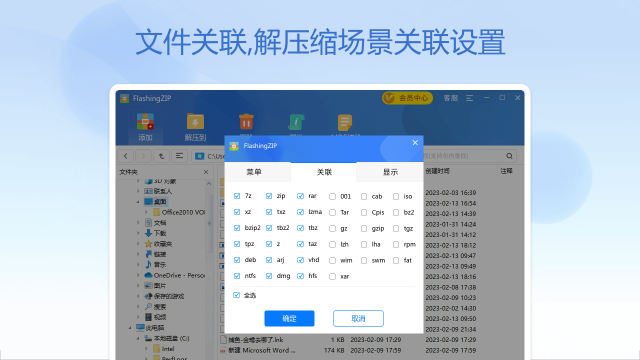The width and height of the screenshot is (640, 360).
Task: Sort by the 创建时间 column header
Action: [x=438, y=171]
